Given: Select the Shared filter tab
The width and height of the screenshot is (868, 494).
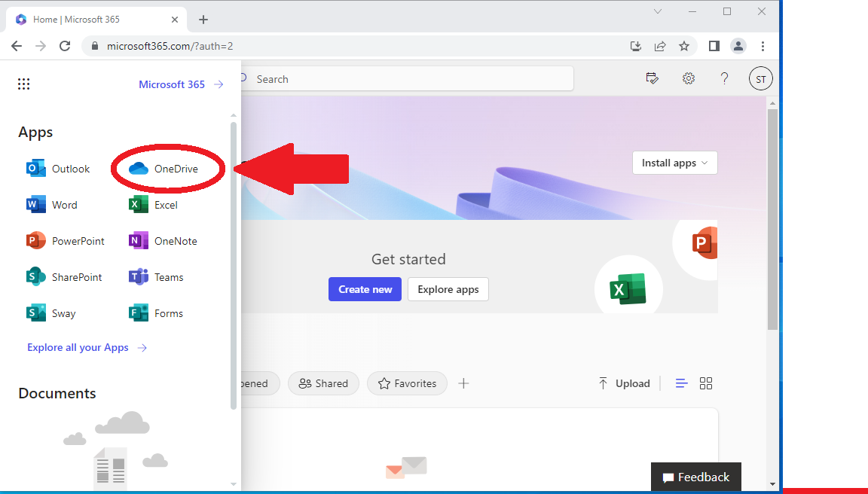Looking at the screenshot, I should (323, 383).
